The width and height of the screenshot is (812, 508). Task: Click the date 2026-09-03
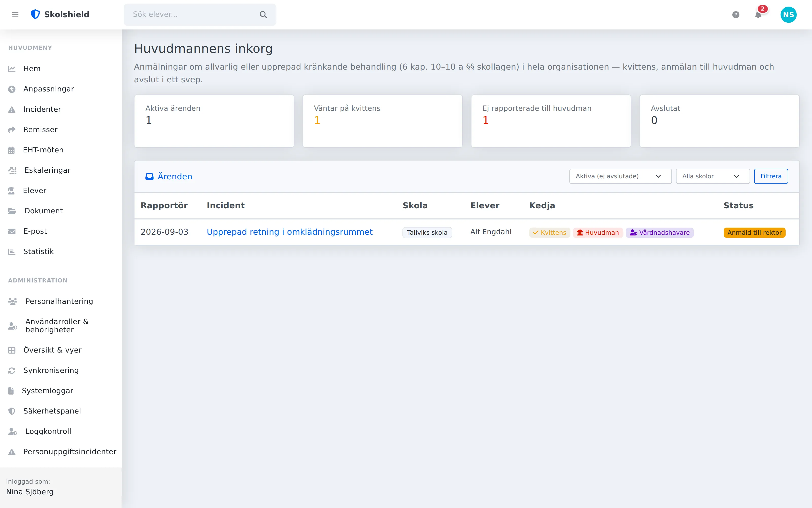coord(164,232)
